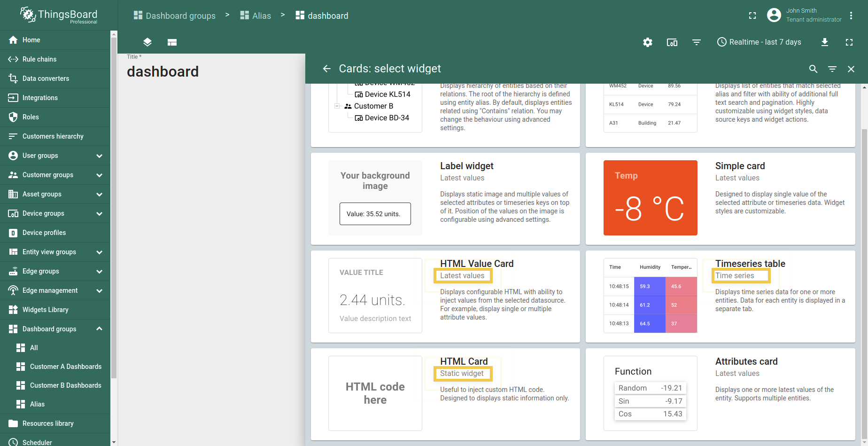Toggle fullscreen icon in top header
The height and width of the screenshot is (446, 868).
click(752, 16)
